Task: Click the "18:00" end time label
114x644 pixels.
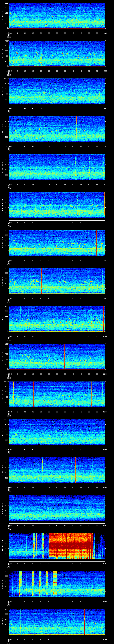Action: 105,639
